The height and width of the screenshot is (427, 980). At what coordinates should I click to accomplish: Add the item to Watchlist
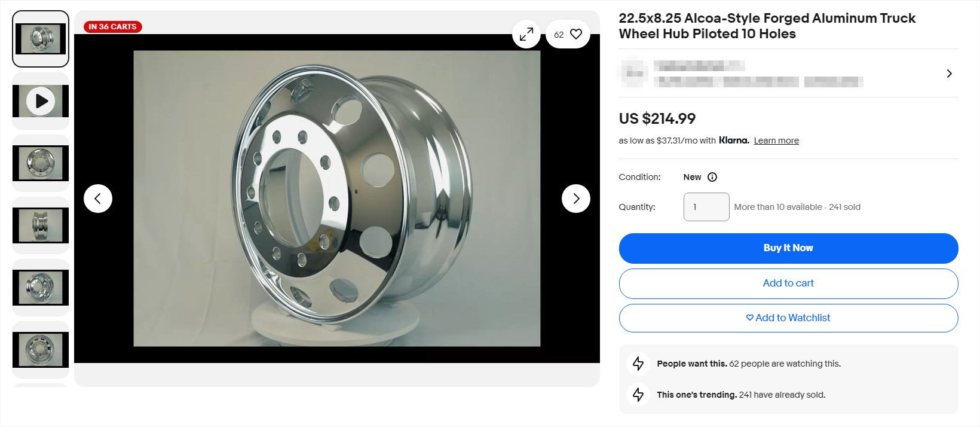coord(788,318)
